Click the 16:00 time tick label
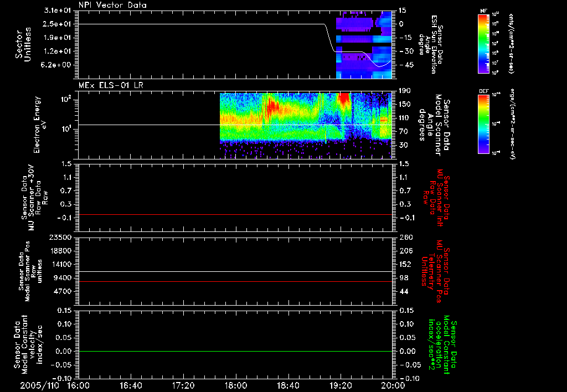567x392 pixels. tap(78, 385)
